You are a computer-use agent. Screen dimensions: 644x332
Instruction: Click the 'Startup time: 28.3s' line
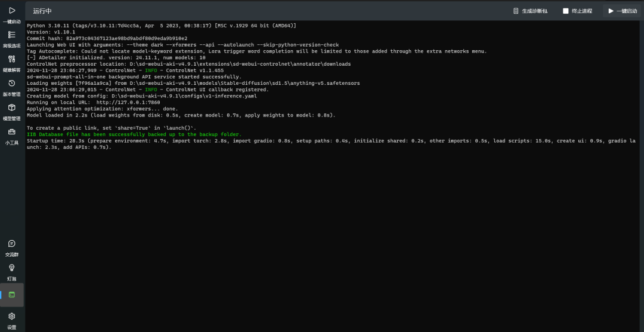coord(331,144)
